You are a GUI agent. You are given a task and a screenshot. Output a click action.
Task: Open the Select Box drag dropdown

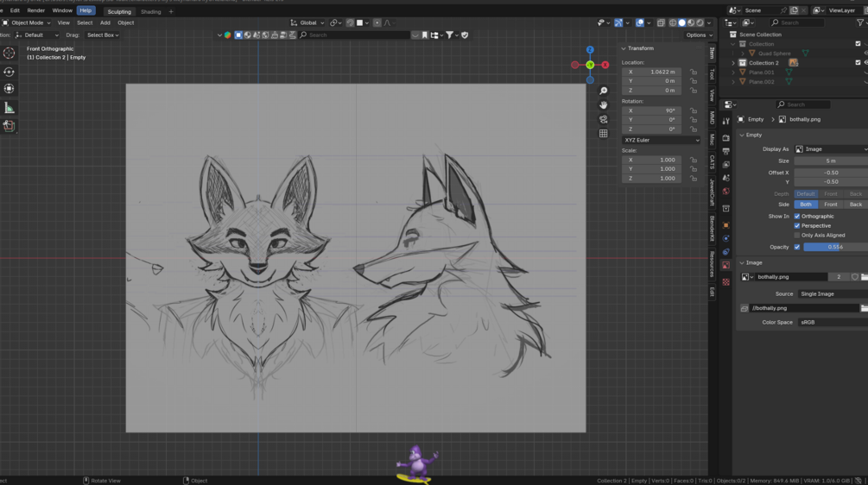pos(103,35)
